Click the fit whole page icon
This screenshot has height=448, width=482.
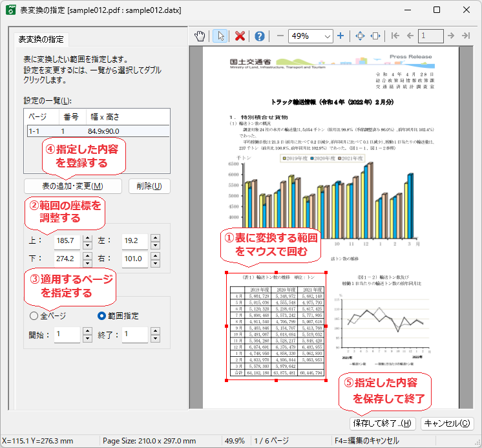tap(361, 36)
